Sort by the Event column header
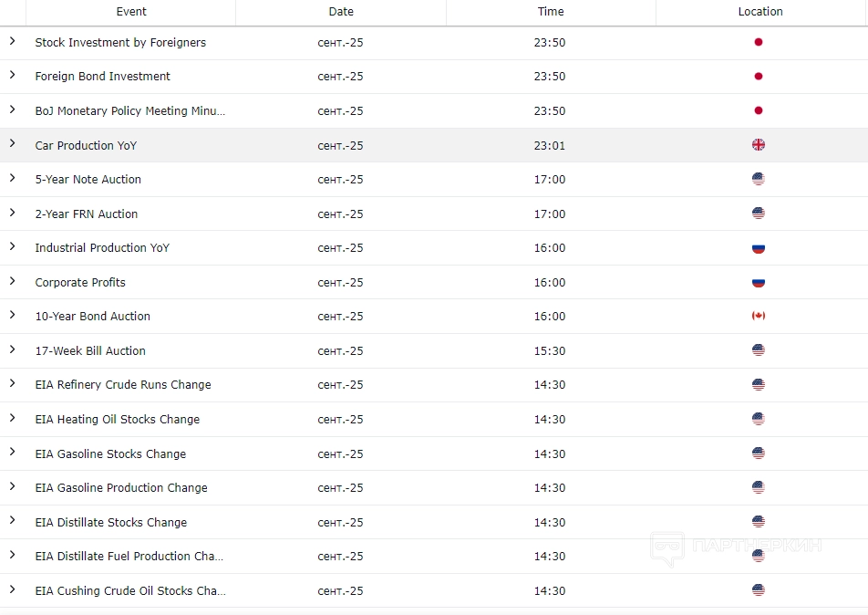This screenshot has width=868, height=615. tap(131, 12)
